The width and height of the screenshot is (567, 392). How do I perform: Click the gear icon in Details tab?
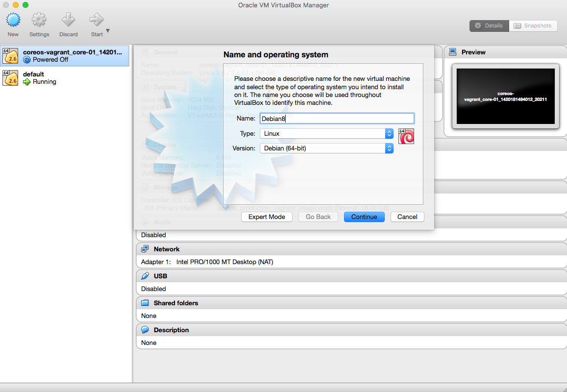(x=478, y=25)
